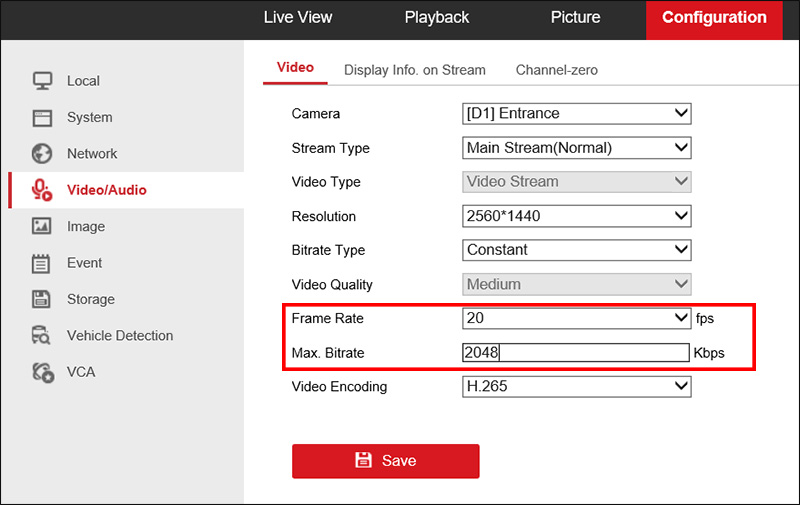The height and width of the screenshot is (505, 800).
Task: Click the Storage floppy disk icon
Action: point(42,299)
